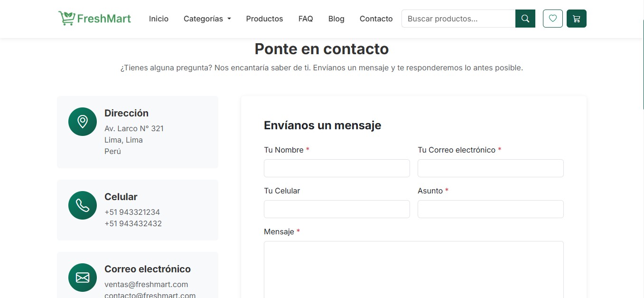Screen dimensions: 644x298
Task: Click the phone number +51 943432432
Action: (133, 223)
